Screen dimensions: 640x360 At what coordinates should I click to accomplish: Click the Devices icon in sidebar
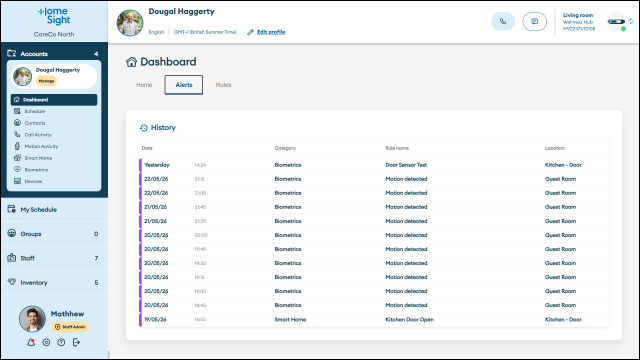tap(17, 181)
